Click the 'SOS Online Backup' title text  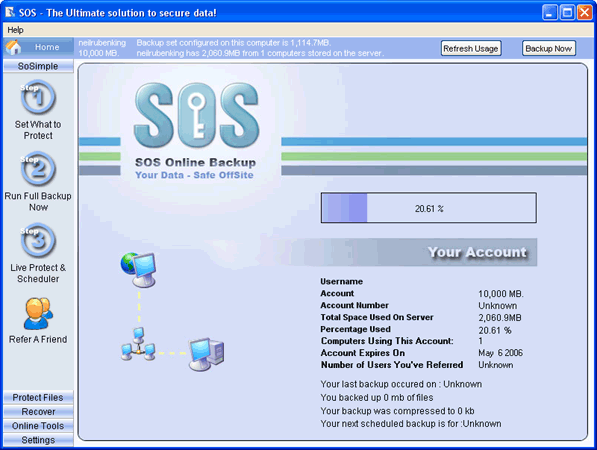click(195, 162)
